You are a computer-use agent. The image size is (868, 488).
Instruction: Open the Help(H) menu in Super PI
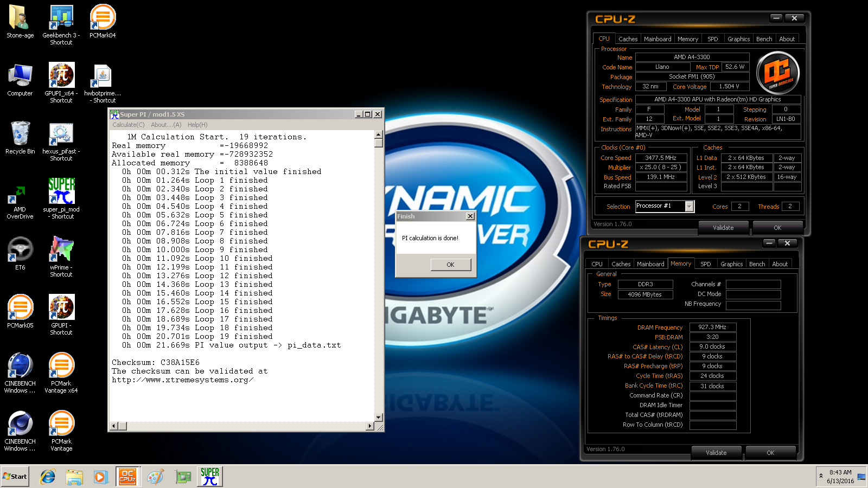click(x=197, y=125)
